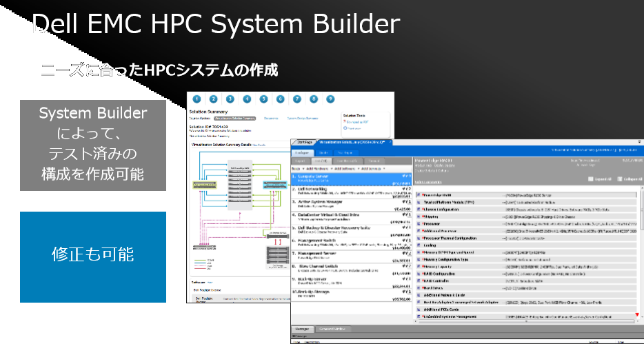The image size is (644, 344).
Task: Click the Collapse all icon
Action: [x=620, y=179]
